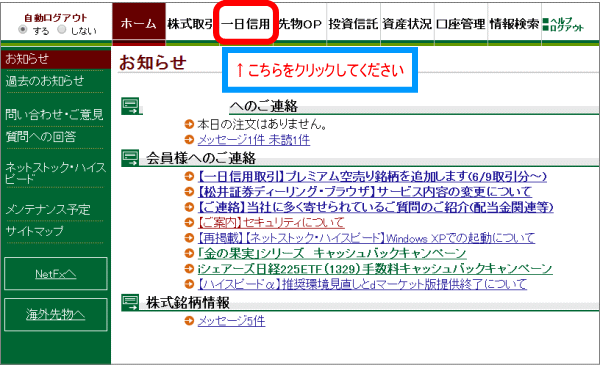Open メンテナンス予定 in the sidebar
The image size is (600, 365).
point(48,209)
